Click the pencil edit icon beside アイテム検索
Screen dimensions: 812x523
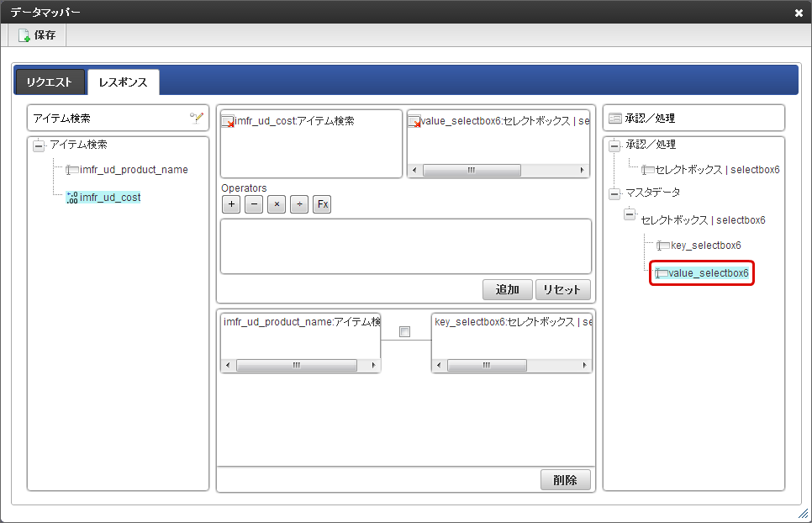[196, 118]
